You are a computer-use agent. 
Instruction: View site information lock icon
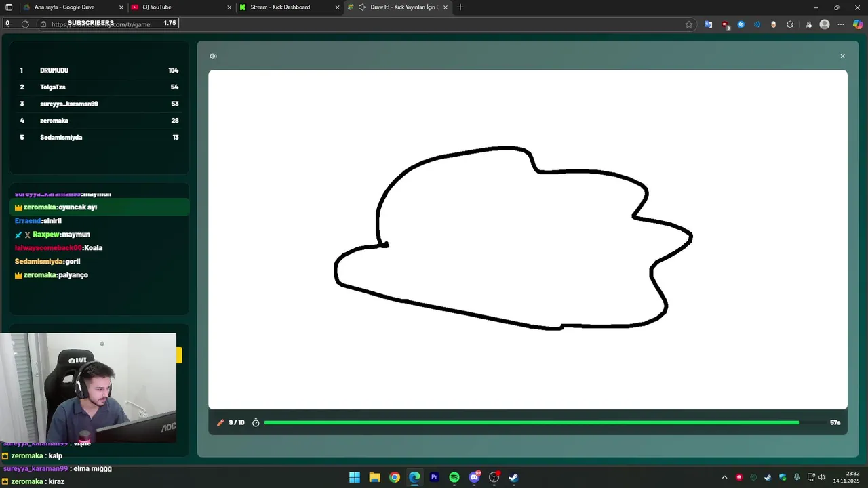43,24
